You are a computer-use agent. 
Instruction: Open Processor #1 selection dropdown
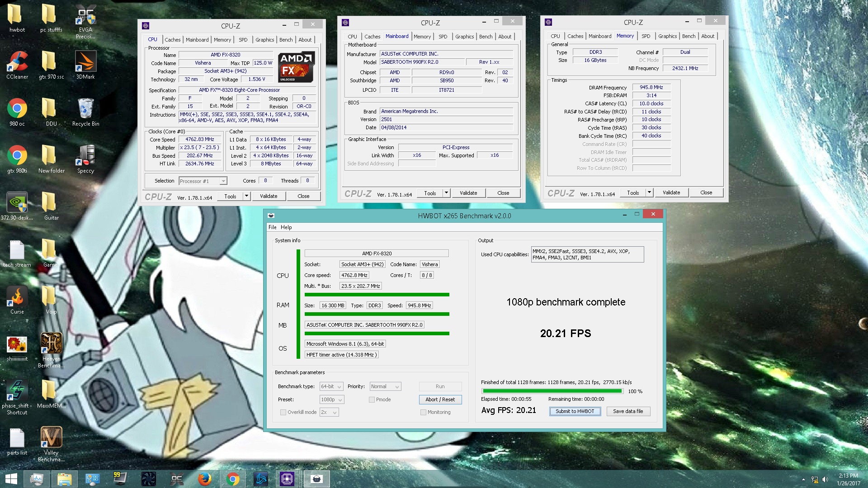click(x=203, y=181)
